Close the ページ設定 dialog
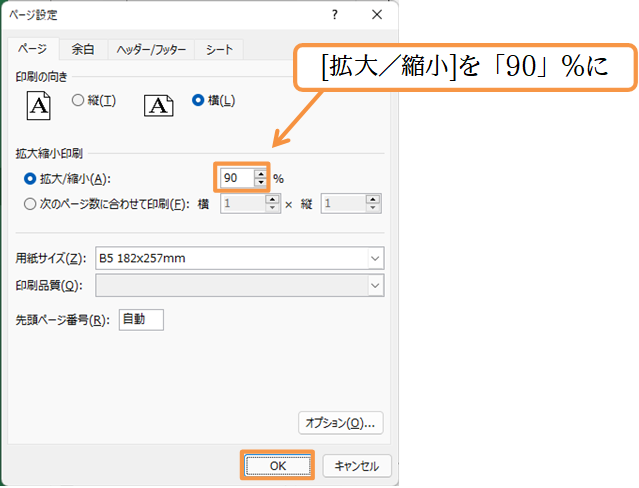 pos(377,15)
